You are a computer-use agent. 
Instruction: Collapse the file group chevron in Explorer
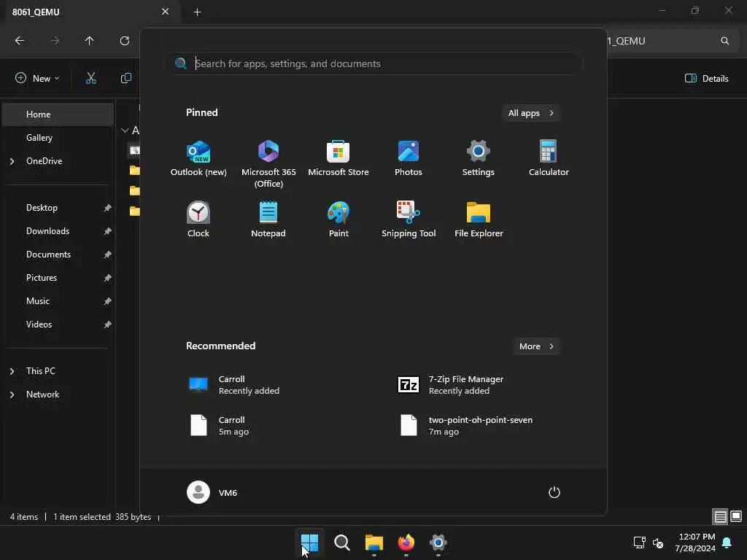coord(125,130)
